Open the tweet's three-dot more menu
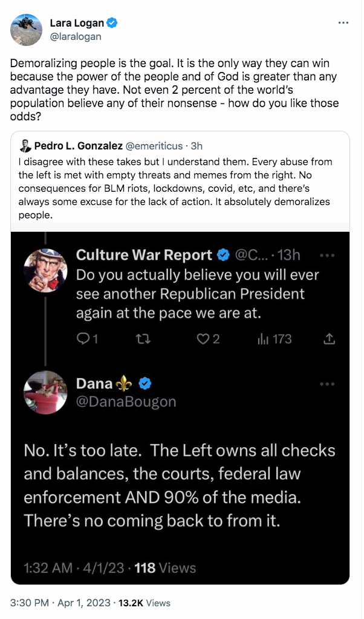The image size is (364, 619). click(343, 23)
